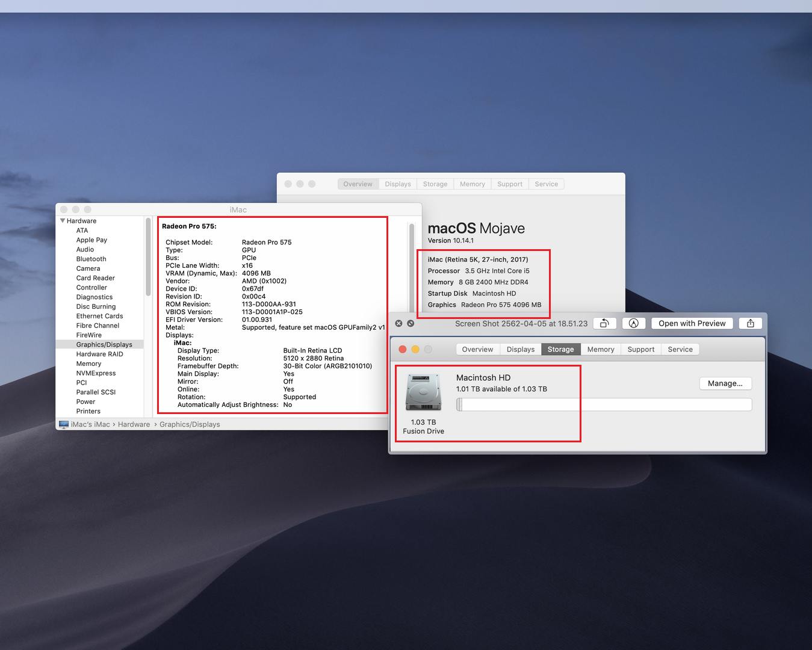
Task: Click the Manage... storage button
Action: point(725,383)
